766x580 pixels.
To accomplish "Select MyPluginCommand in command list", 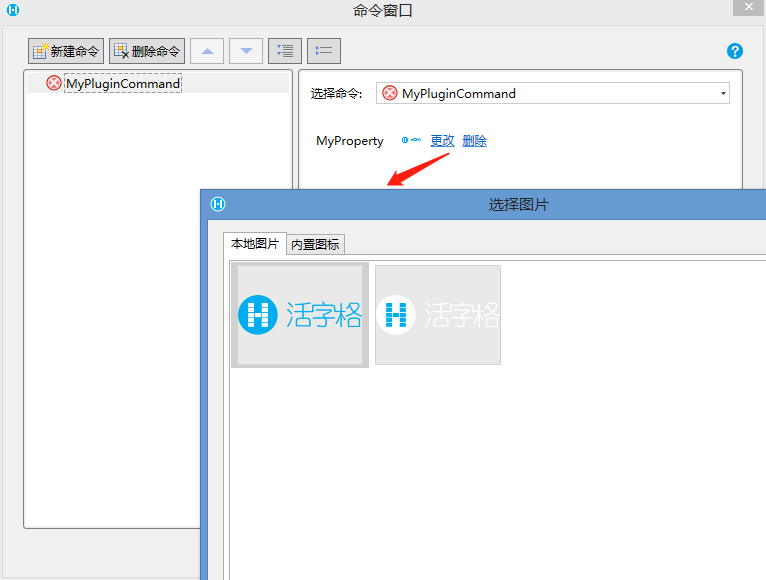I will tap(123, 84).
